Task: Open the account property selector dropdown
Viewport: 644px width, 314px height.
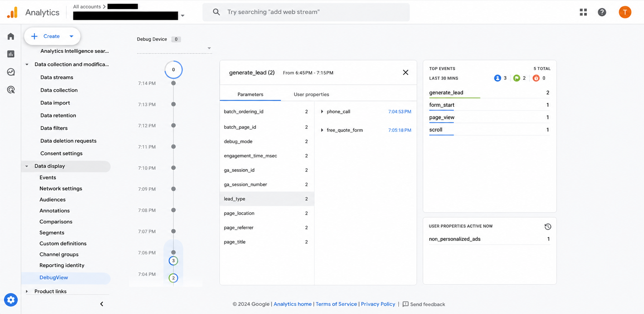Action: tap(183, 16)
